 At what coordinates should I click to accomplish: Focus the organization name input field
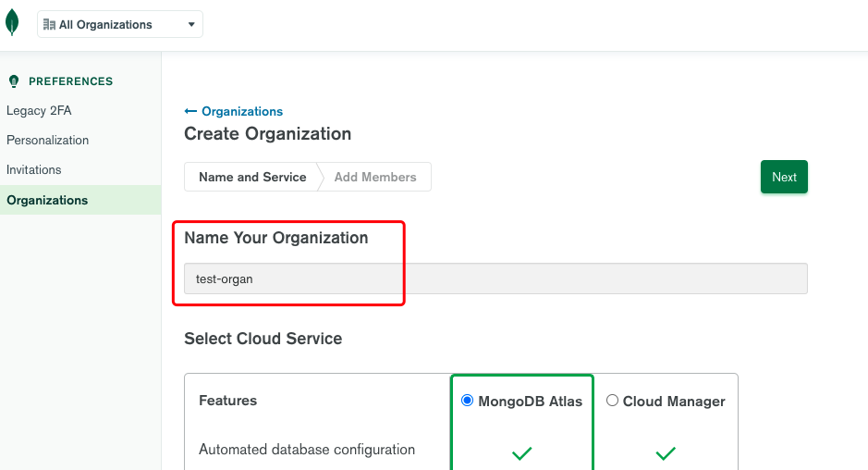pyautogui.click(x=495, y=278)
